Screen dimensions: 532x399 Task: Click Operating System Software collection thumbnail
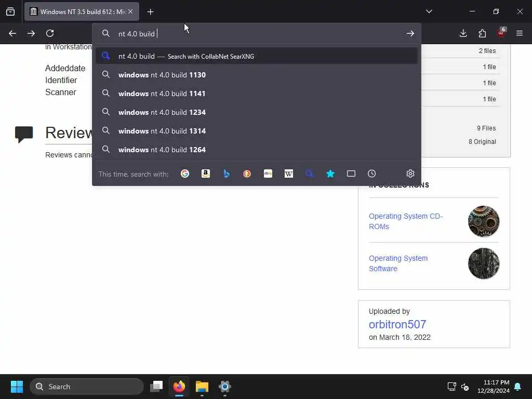(484, 263)
